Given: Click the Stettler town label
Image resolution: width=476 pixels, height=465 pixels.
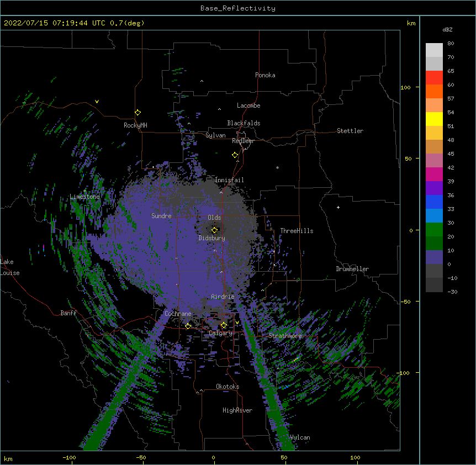Looking at the screenshot, I should 350,131.
